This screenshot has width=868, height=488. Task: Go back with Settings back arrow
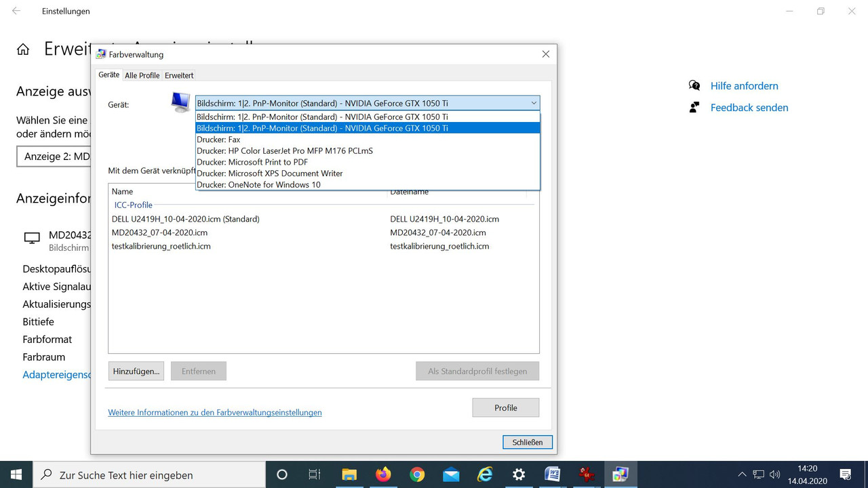pyautogui.click(x=16, y=11)
